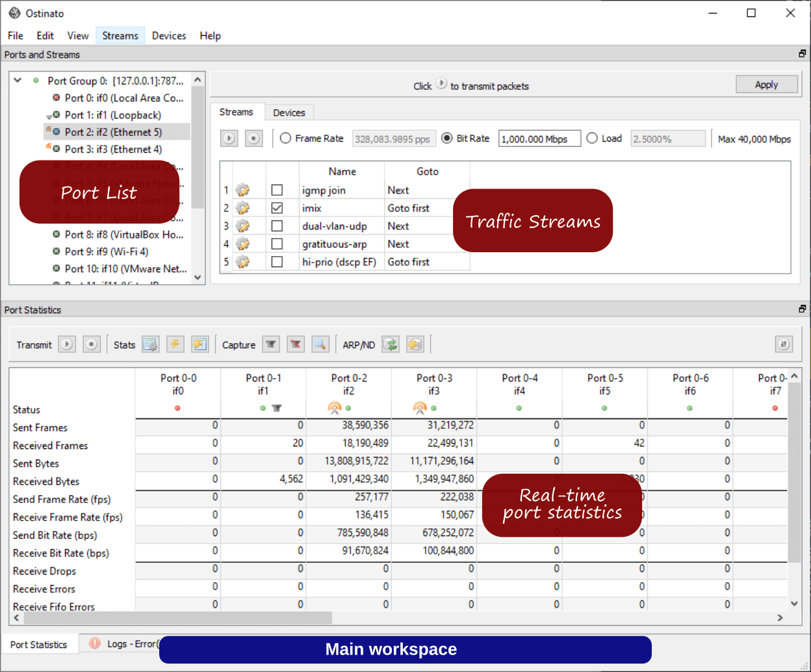This screenshot has width=811, height=672.
Task: Click the port stats filter button at right
Action: pyautogui.click(x=784, y=344)
